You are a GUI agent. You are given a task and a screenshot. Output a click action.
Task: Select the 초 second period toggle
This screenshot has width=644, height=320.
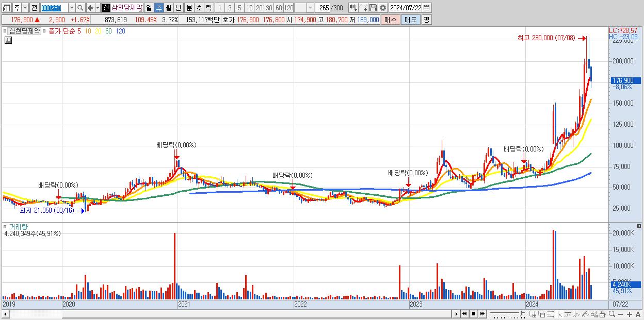pos(199,8)
